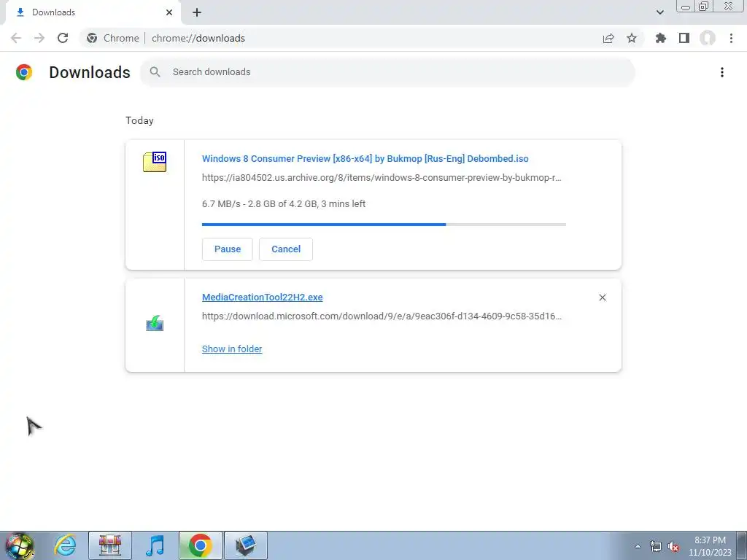
Task: Click the download.microsoft.com source URL
Action: click(x=382, y=316)
